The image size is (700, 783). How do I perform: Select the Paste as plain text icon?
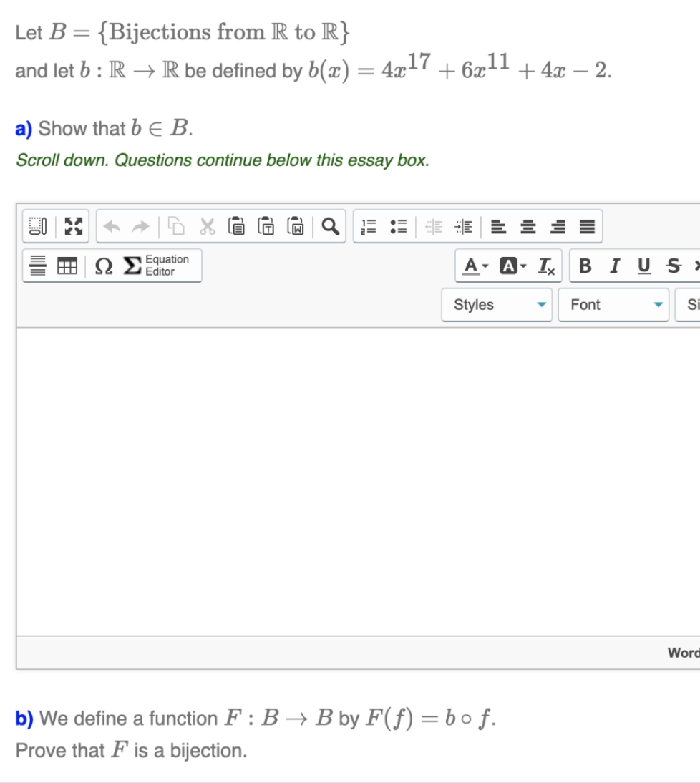[x=267, y=226]
